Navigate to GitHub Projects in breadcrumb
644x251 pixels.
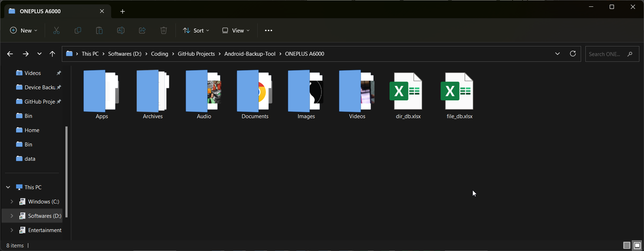pos(196,54)
